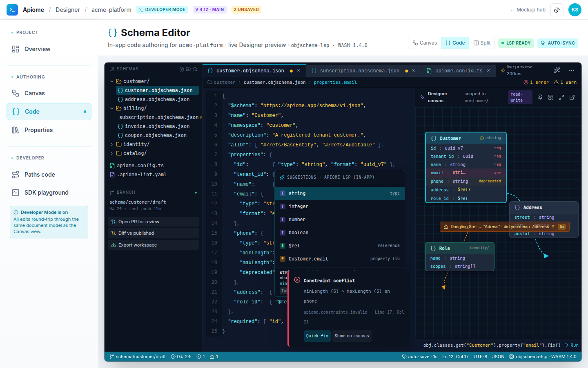Switch to Code view mode
This screenshot has width=588, height=368.
pyautogui.click(x=455, y=43)
